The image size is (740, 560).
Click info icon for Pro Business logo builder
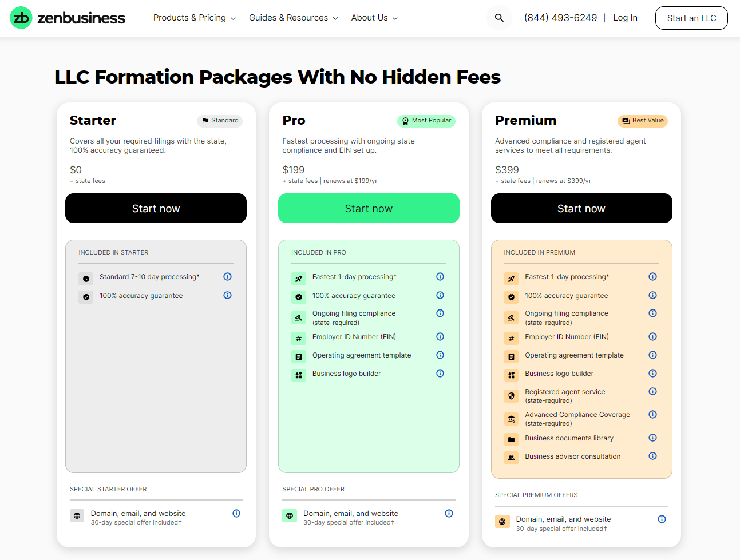(440, 373)
